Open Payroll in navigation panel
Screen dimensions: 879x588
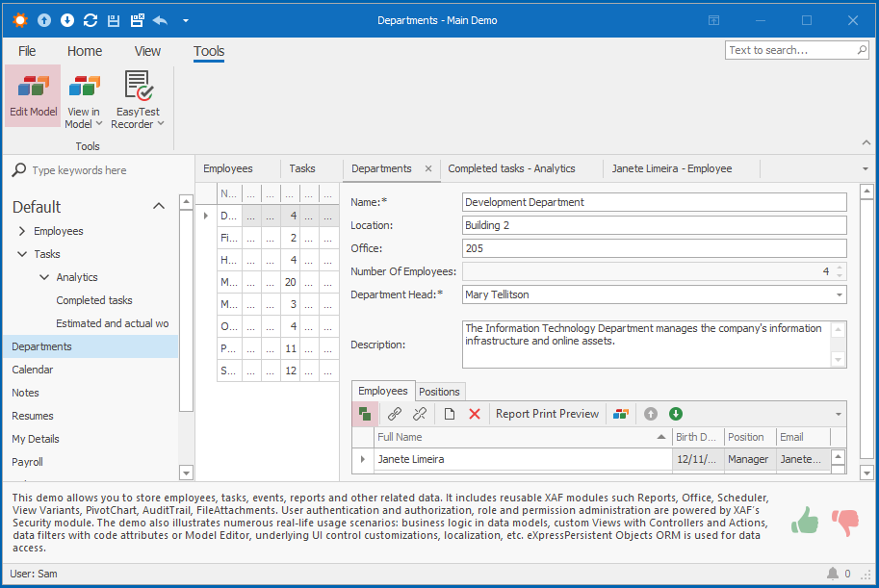28,462
